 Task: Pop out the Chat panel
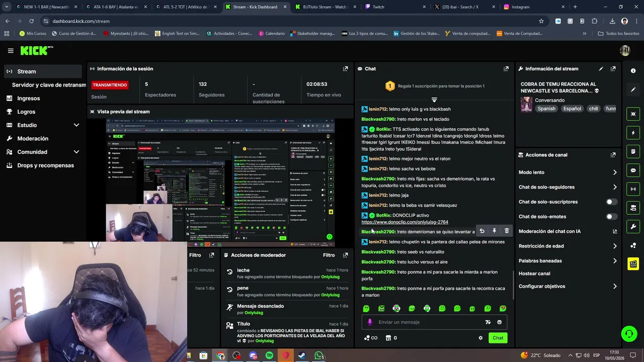(x=506, y=69)
